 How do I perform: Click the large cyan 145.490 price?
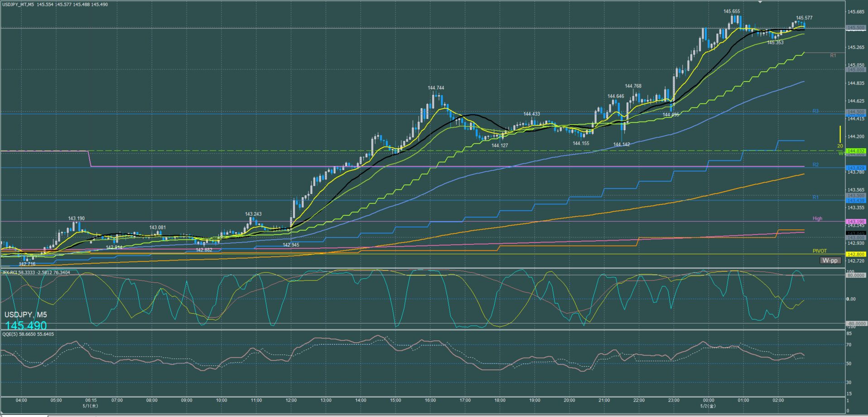[x=26, y=325]
